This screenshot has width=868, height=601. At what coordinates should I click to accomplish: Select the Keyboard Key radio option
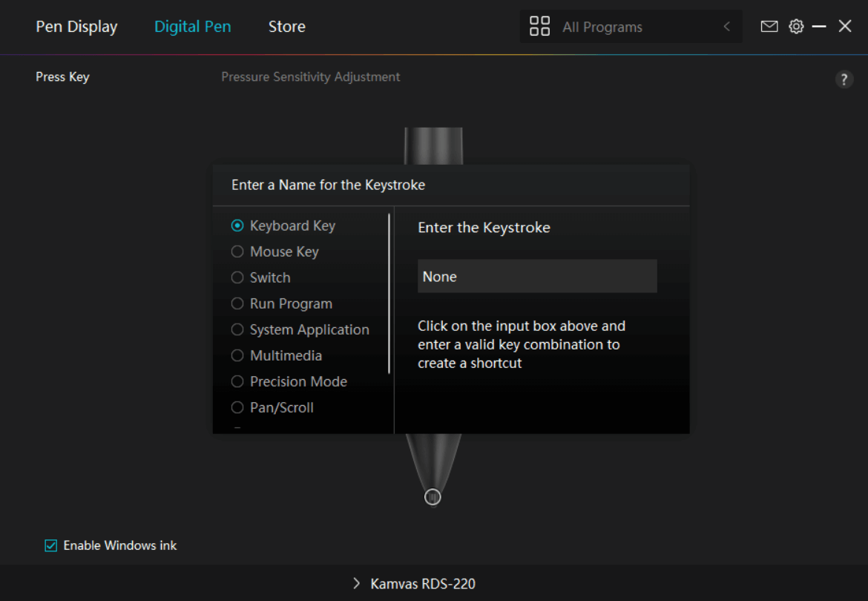[237, 226]
